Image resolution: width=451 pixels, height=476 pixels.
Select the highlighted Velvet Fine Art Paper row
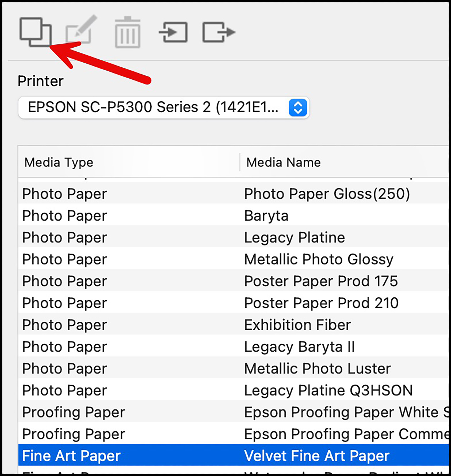coord(233,456)
